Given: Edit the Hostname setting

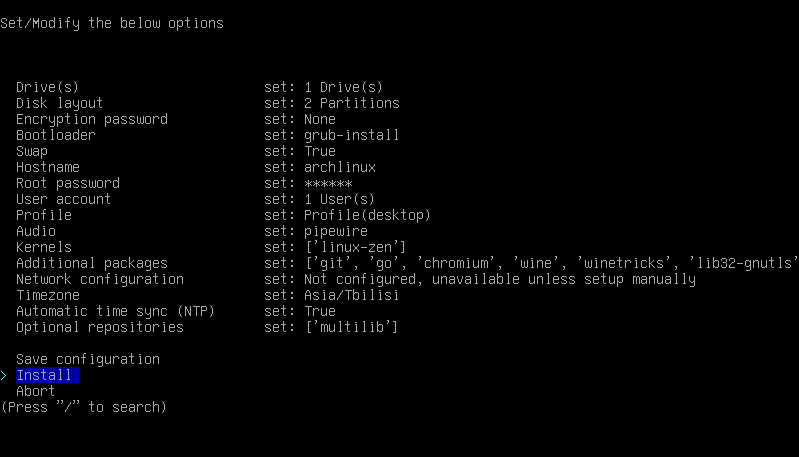Looking at the screenshot, I should coord(47,167).
